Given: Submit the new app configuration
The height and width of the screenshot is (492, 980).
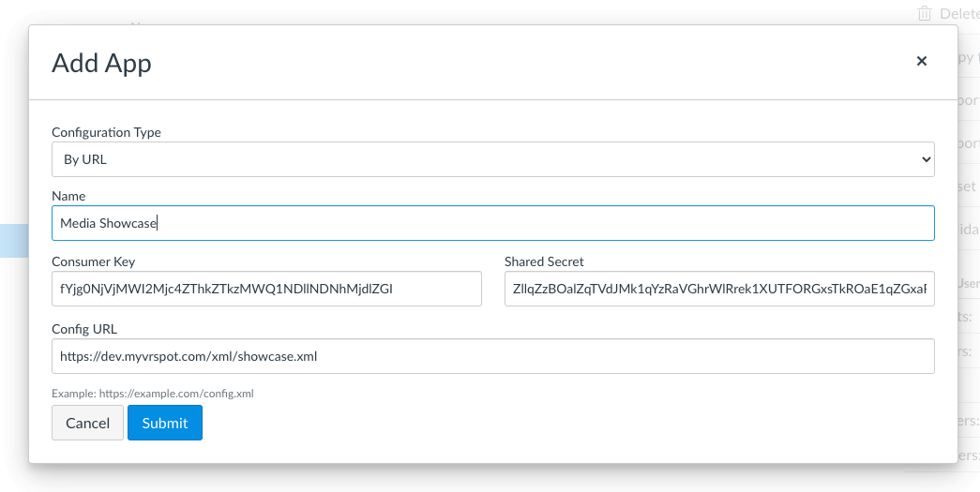Looking at the screenshot, I should point(165,423).
